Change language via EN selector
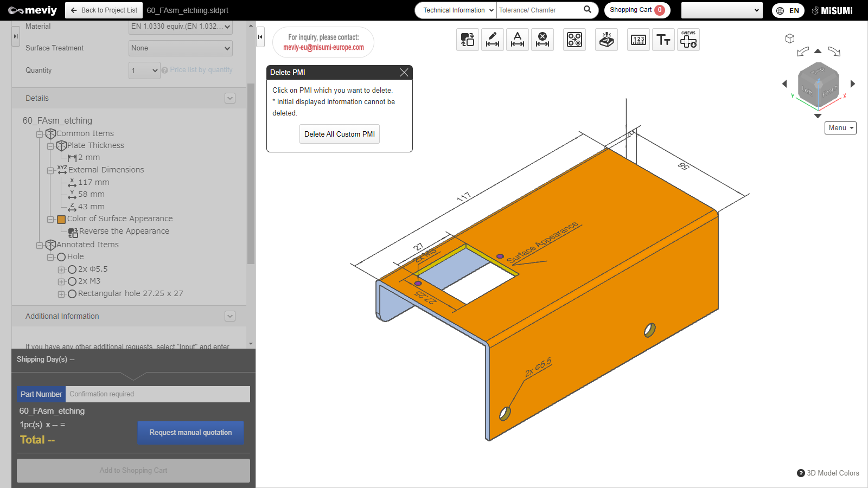The image size is (868, 488). (788, 10)
